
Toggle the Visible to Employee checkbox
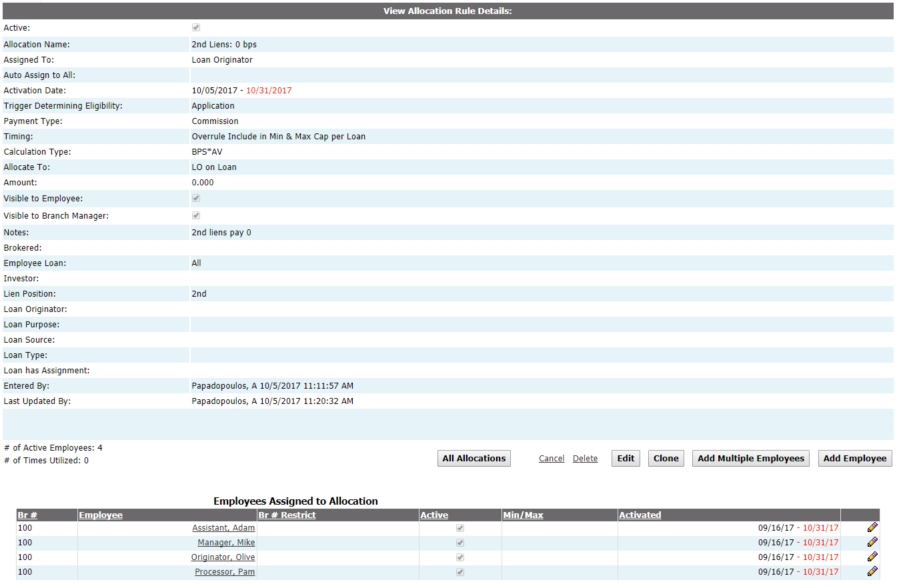[196, 199]
